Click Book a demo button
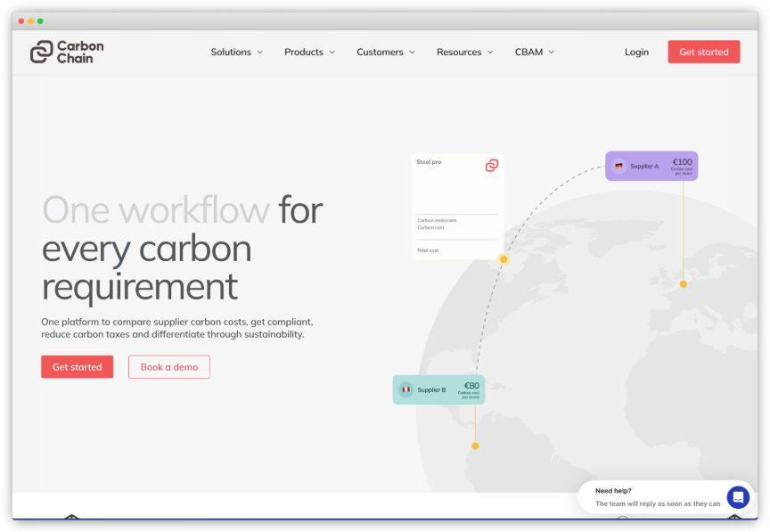The height and width of the screenshot is (532, 770). [x=169, y=367]
